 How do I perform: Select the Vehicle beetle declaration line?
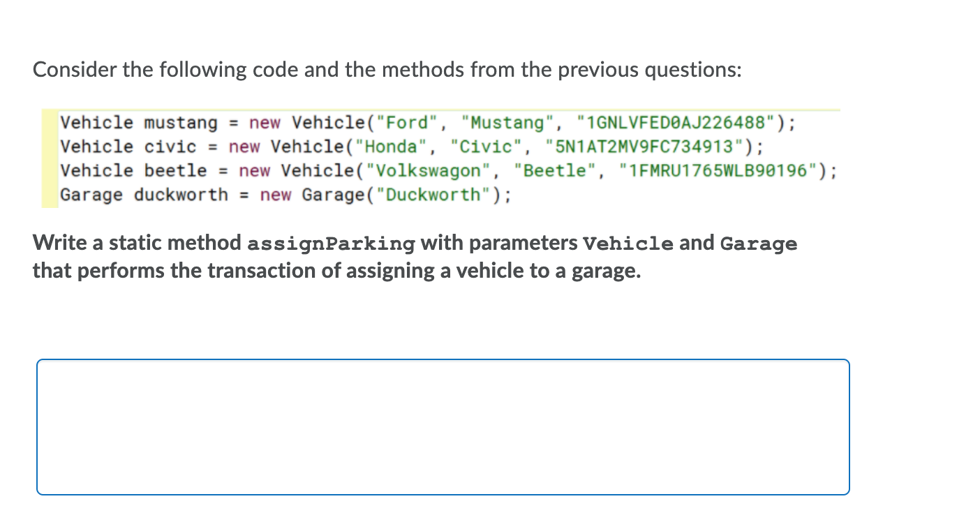(448, 171)
